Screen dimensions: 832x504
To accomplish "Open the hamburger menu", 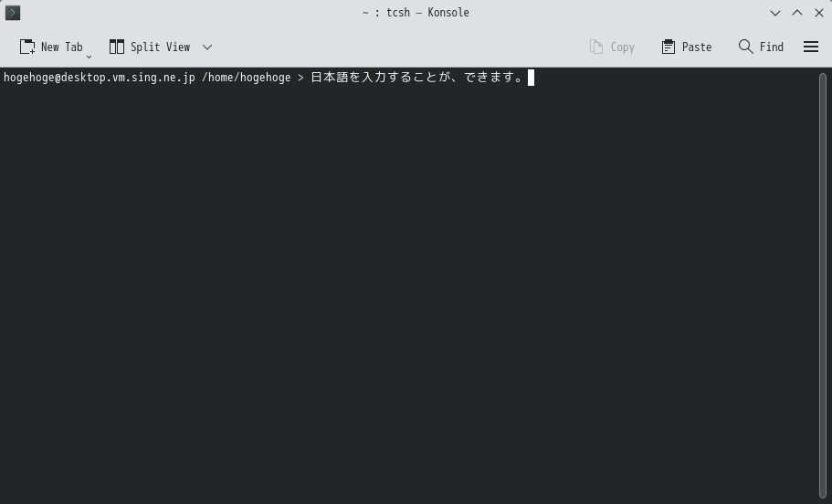I will coord(811,47).
